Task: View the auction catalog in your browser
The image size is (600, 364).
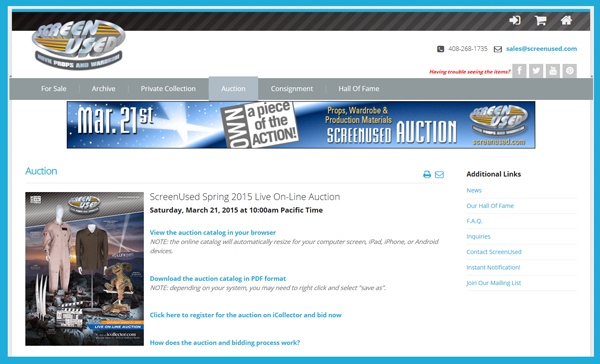Action: 213,232
